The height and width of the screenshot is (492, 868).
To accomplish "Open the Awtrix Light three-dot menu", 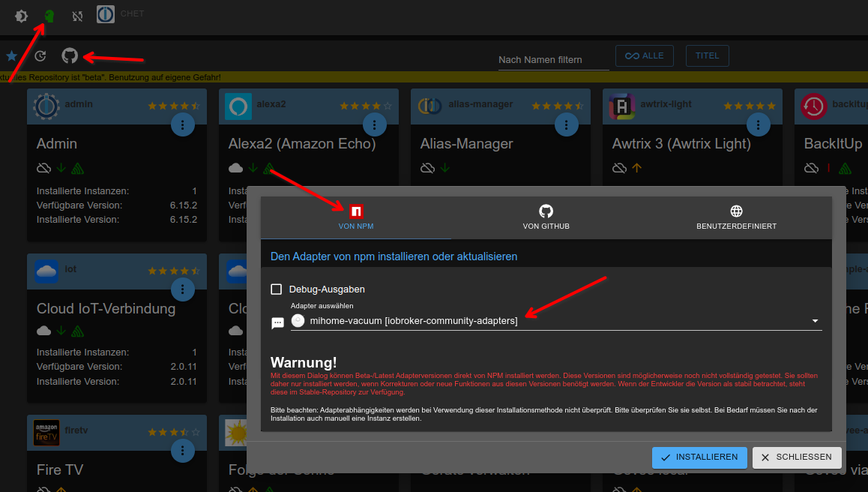I will [x=759, y=124].
